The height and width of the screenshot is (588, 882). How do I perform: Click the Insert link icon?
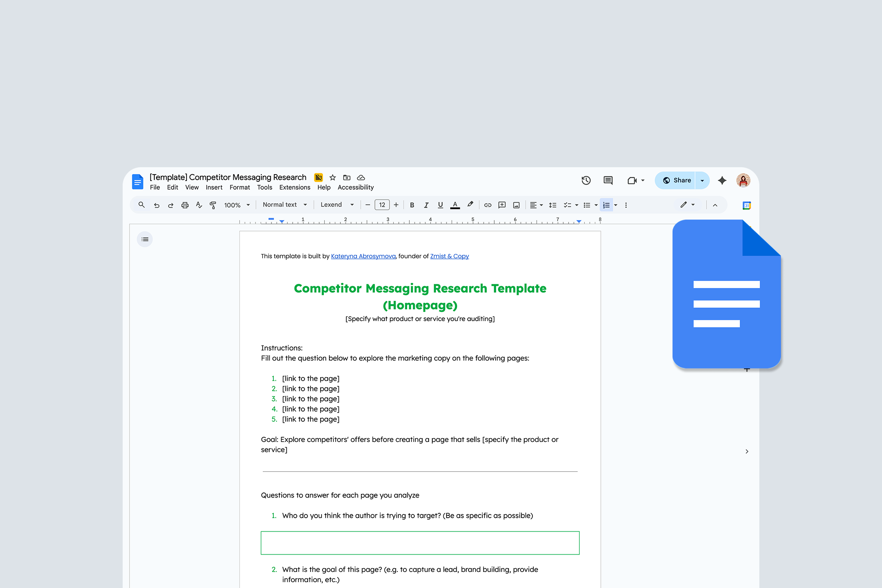pos(487,205)
